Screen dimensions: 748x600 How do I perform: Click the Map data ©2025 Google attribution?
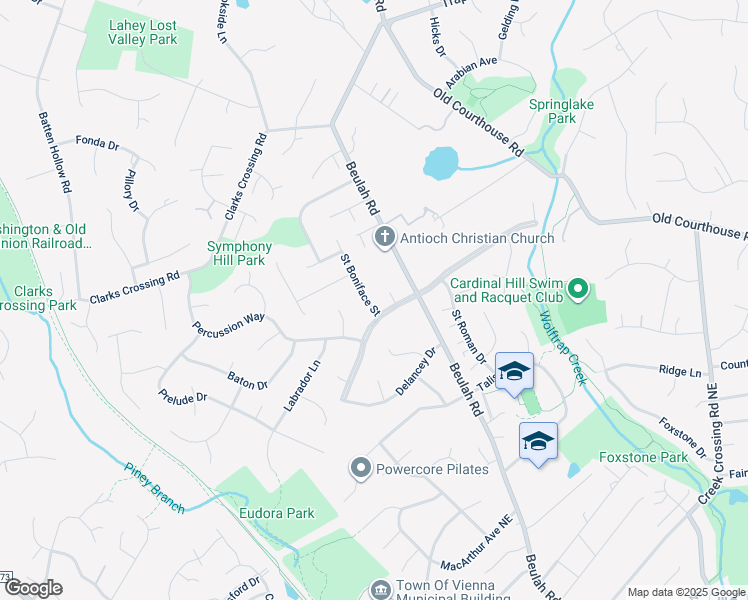coord(686,592)
